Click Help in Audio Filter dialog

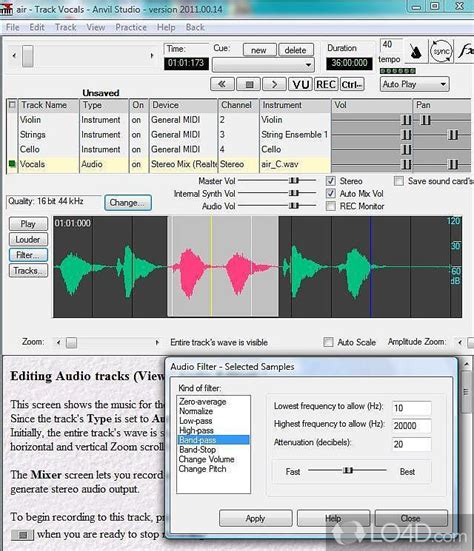point(333,518)
